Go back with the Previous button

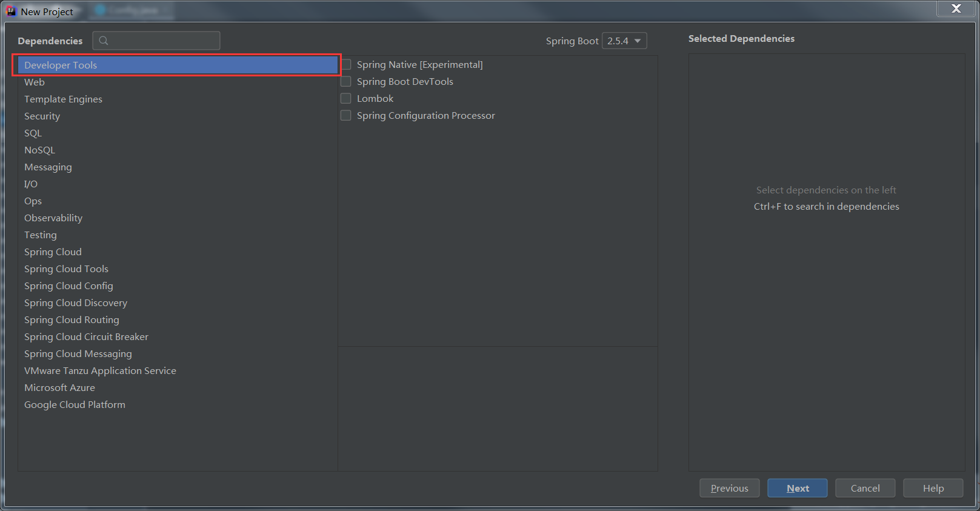coord(730,488)
